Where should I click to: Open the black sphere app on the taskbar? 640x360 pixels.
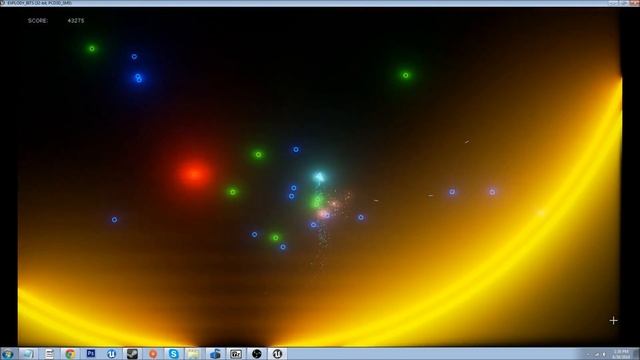click(x=256, y=354)
